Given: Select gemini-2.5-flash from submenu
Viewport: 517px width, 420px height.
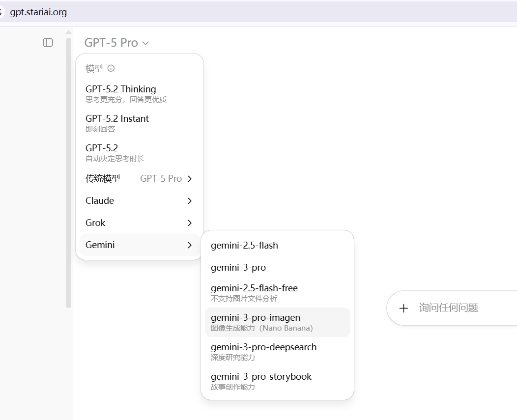Looking at the screenshot, I should coord(244,245).
